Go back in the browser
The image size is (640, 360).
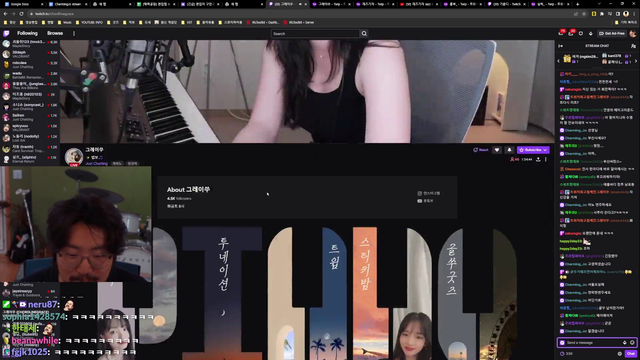[x=5, y=13]
